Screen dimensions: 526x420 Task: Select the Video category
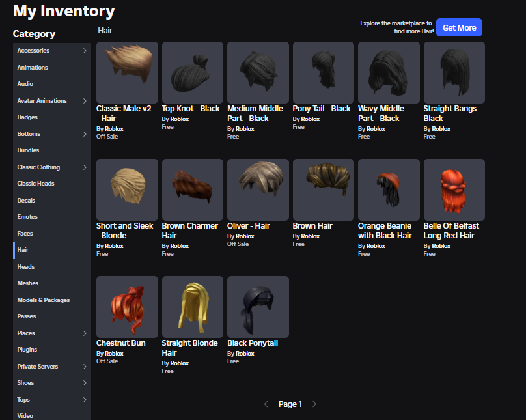[x=52, y=415]
